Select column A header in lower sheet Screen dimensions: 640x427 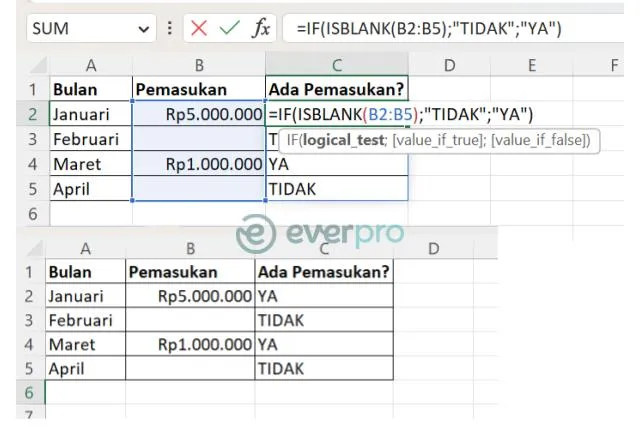85,249
